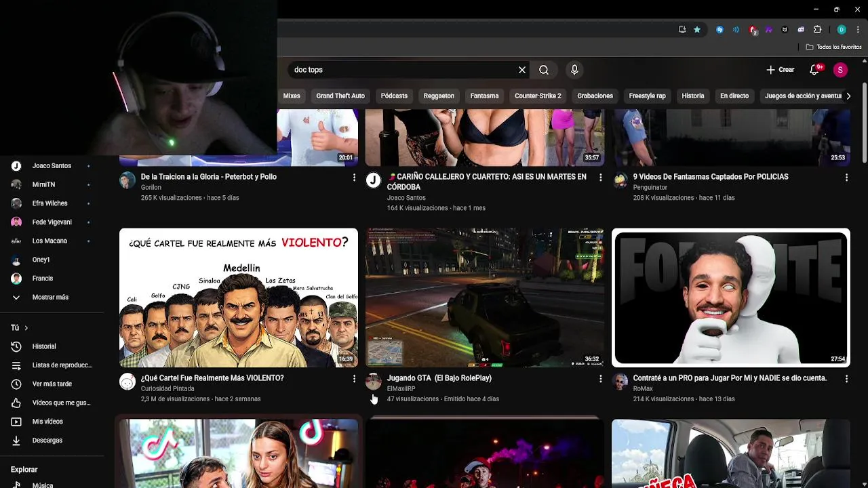Open Listas de reproducción in sidebar
Screen dimensions: 868x488
52,365
